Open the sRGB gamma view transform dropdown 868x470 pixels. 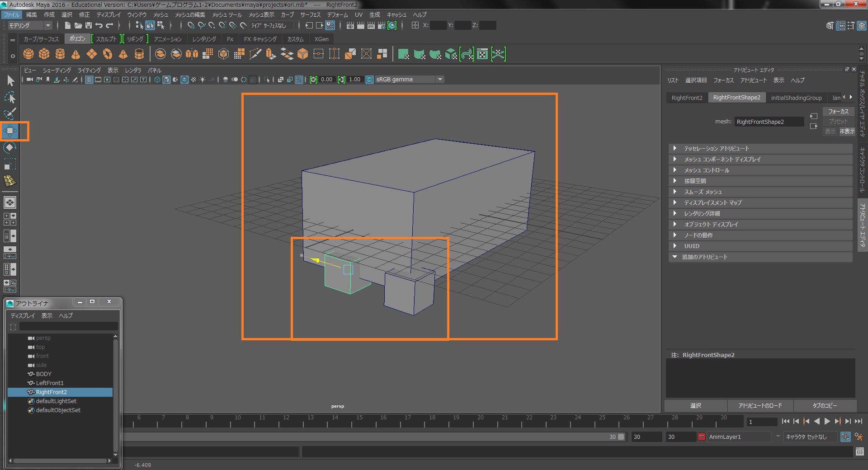(440, 80)
